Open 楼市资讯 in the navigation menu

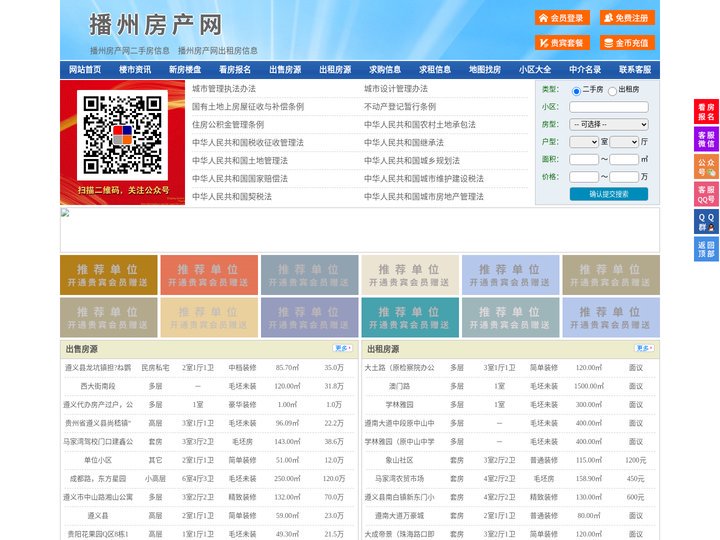pos(135,70)
